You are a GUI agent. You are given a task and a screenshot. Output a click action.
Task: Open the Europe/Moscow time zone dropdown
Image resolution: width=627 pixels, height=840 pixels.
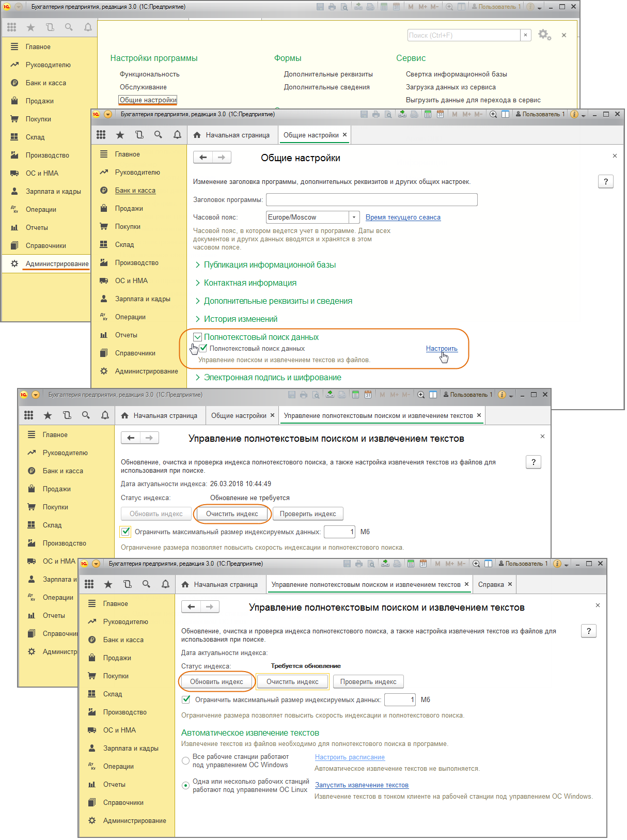click(x=354, y=217)
